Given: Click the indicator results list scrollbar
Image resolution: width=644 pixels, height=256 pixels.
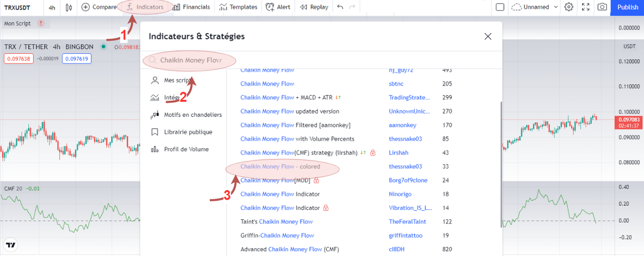Looking at the screenshot, I should [x=500, y=164].
